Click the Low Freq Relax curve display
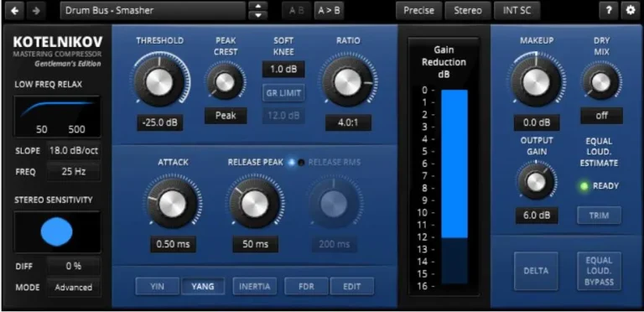644x312 pixels. point(57,117)
